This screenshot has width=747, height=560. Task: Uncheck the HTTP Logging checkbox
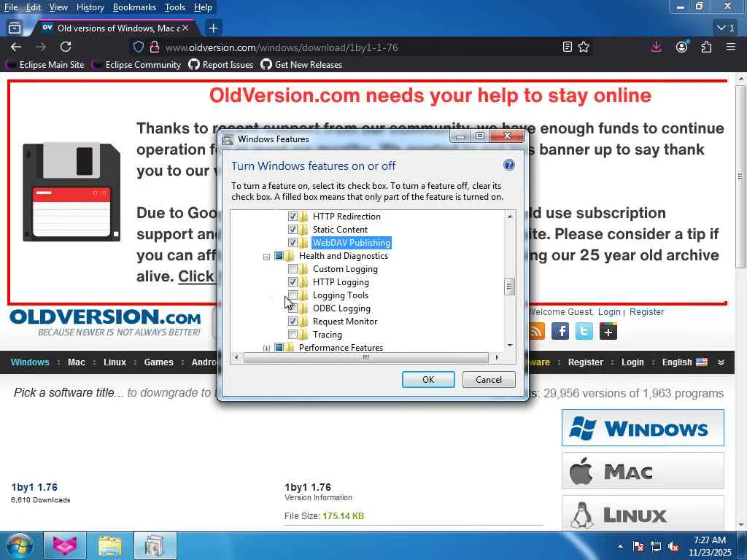coord(293,282)
